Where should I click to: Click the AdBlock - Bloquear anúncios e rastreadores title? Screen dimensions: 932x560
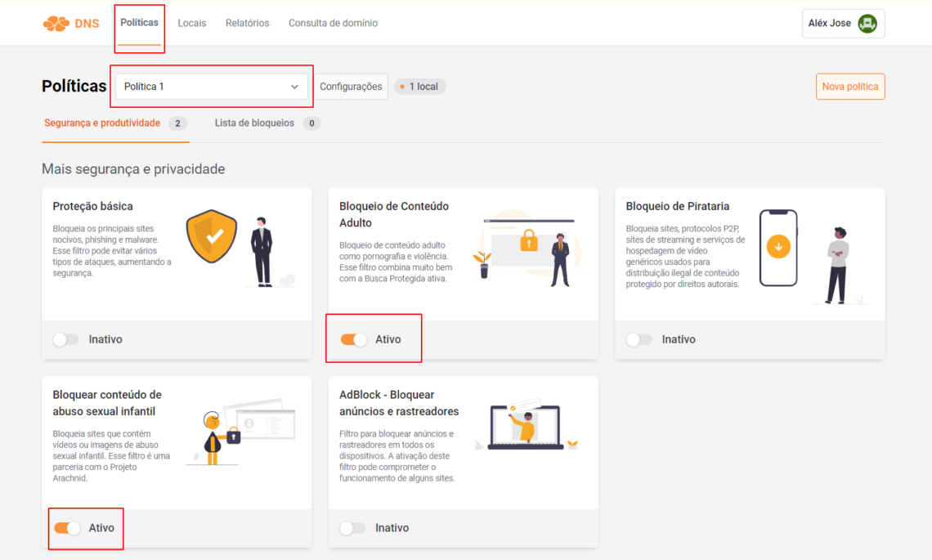tap(399, 403)
